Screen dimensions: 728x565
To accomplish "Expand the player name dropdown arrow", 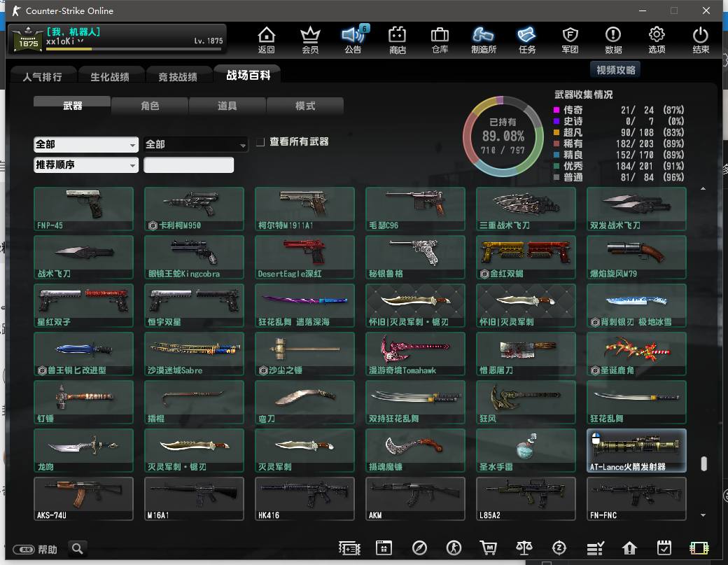I will tap(80, 41).
